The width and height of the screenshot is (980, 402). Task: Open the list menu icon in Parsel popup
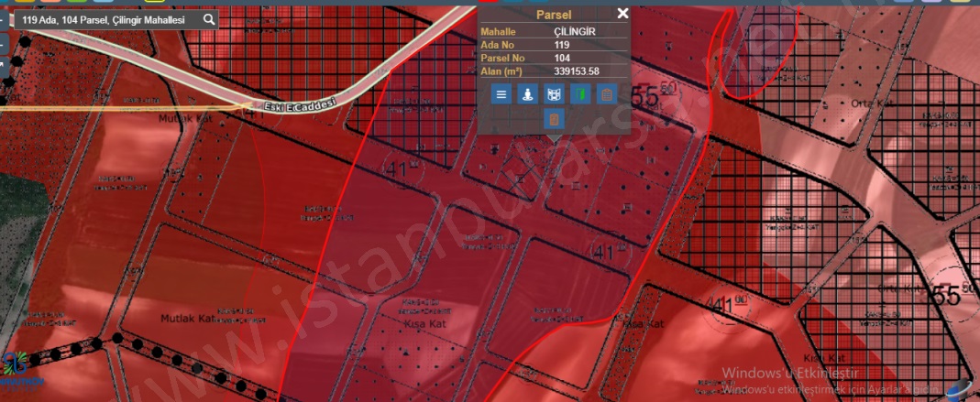501,93
